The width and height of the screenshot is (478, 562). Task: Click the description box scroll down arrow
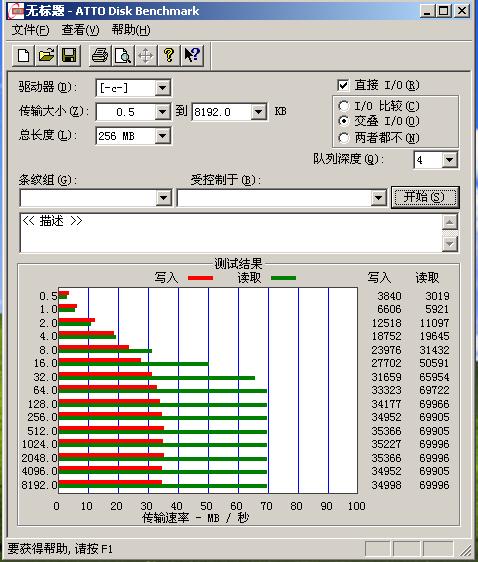[450, 244]
